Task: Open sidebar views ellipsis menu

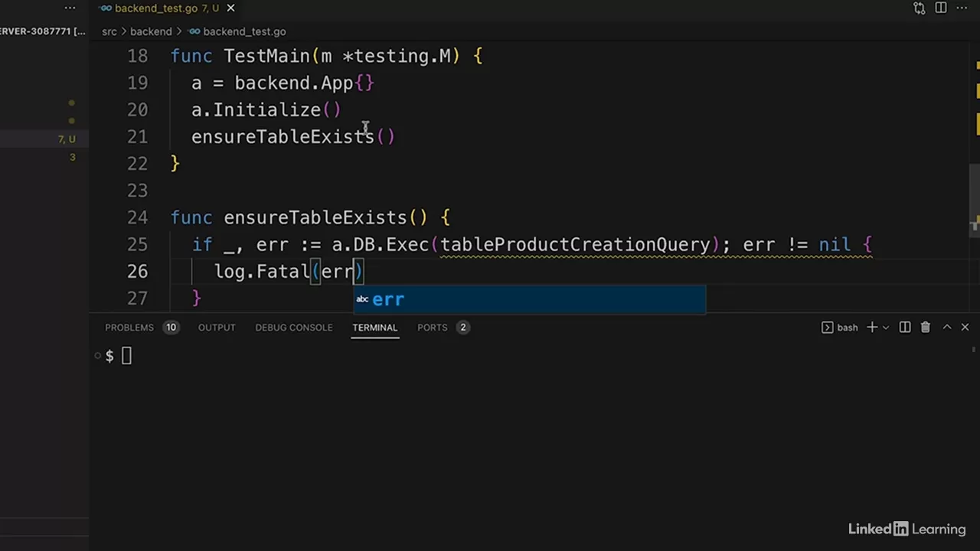Action: point(70,8)
